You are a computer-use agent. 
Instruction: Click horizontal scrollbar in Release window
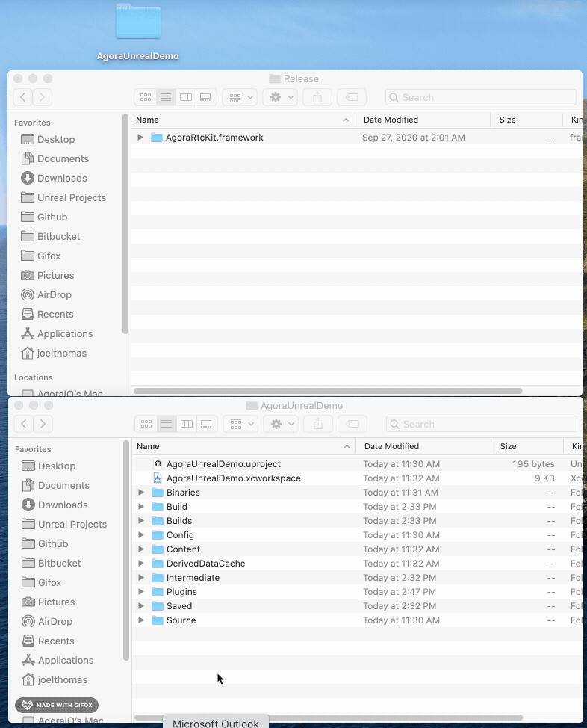[328, 391]
